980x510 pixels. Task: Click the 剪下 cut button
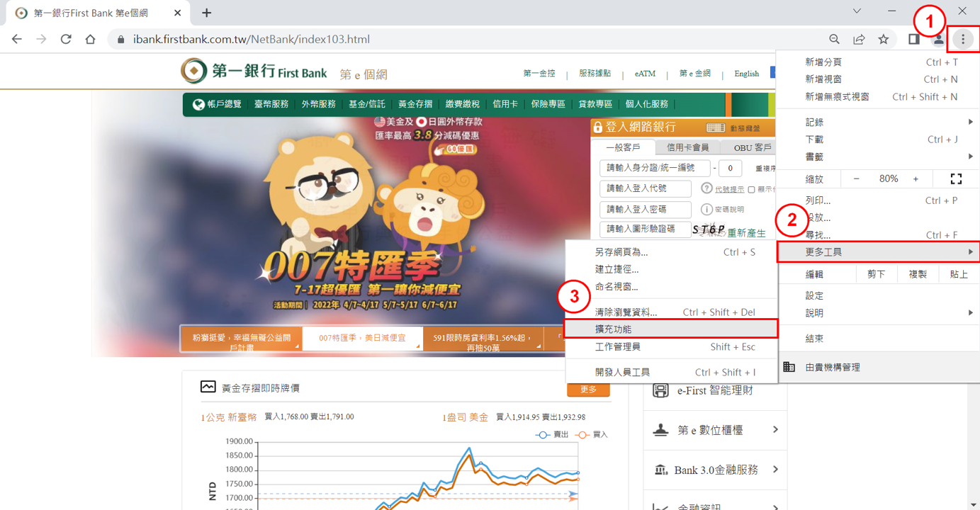(877, 274)
